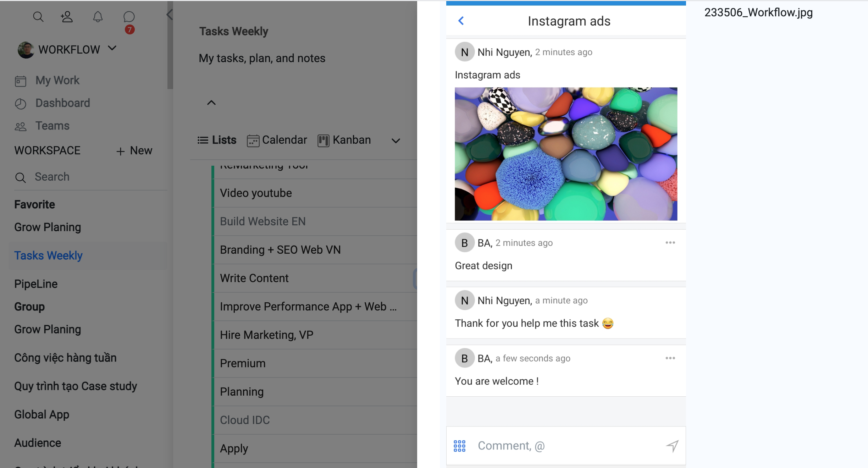Collapse the Tasks Weekly header section chevron
The height and width of the screenshot is (468, 868).
tap(211, 103)
